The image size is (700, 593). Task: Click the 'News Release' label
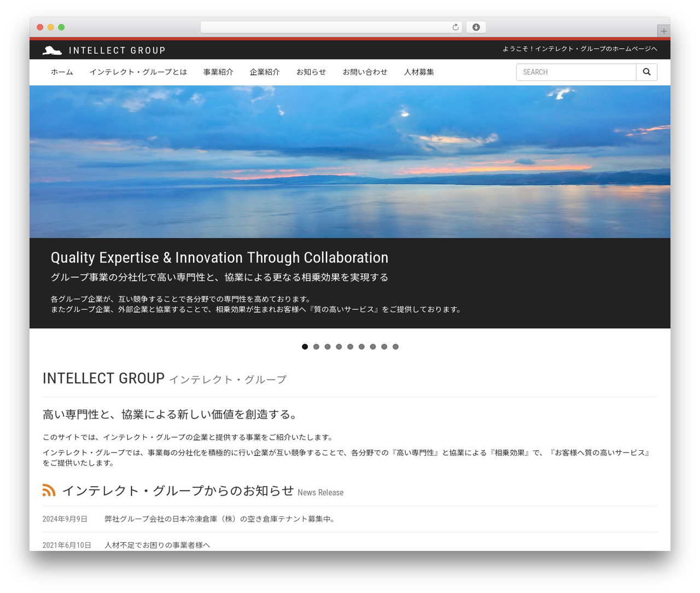320,492
